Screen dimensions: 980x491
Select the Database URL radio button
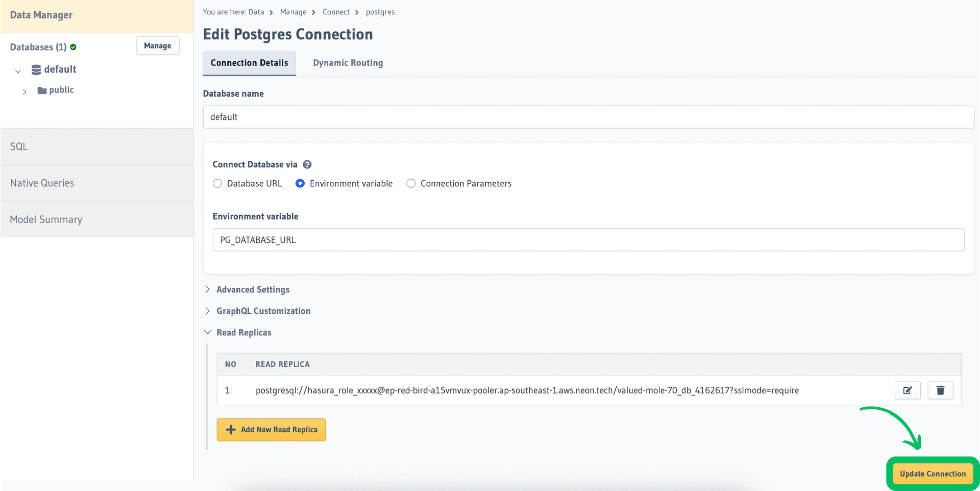pyautogui.click(x=217, y=183)
